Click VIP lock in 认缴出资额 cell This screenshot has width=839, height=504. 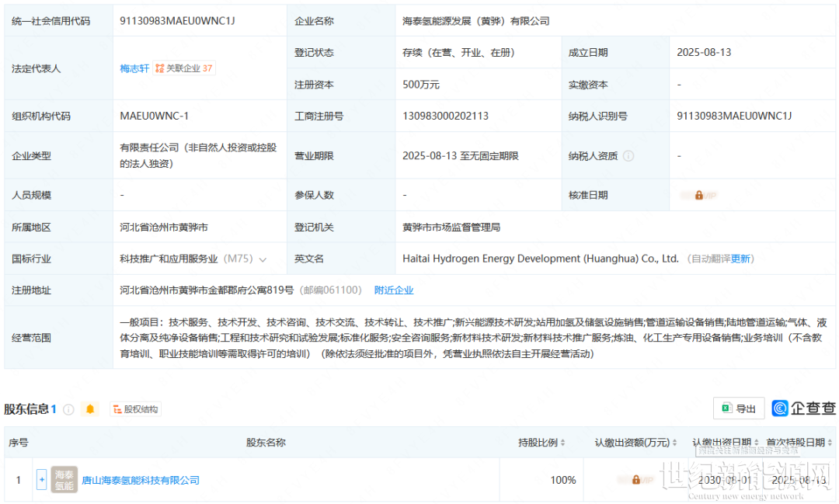tap(635, 480)
